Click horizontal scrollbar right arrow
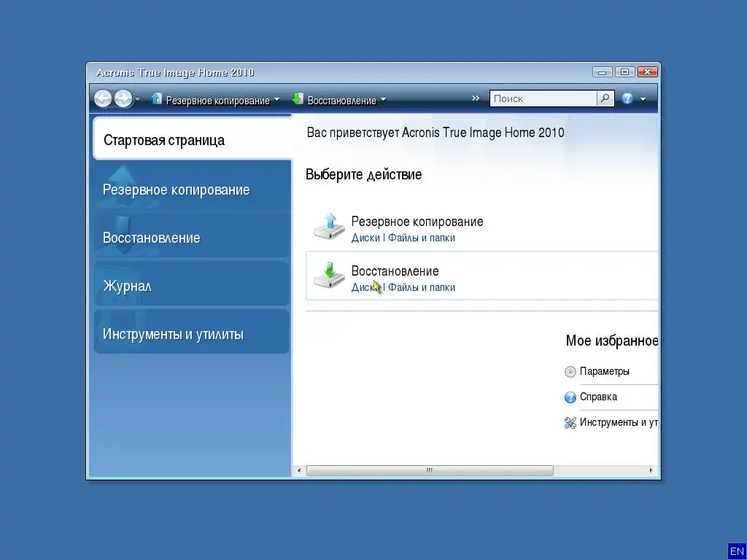747x560 pixels. [651, 470]
